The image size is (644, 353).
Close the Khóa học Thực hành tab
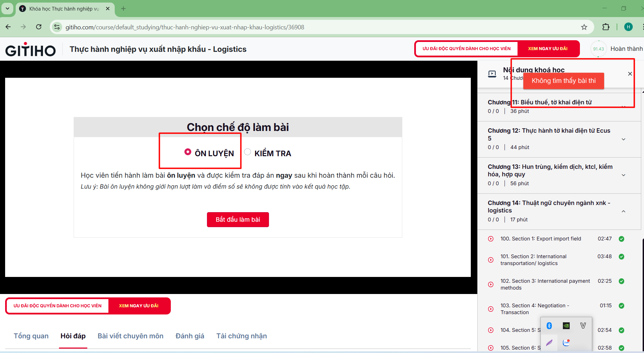pyautogui.click(x=108, y=9)
